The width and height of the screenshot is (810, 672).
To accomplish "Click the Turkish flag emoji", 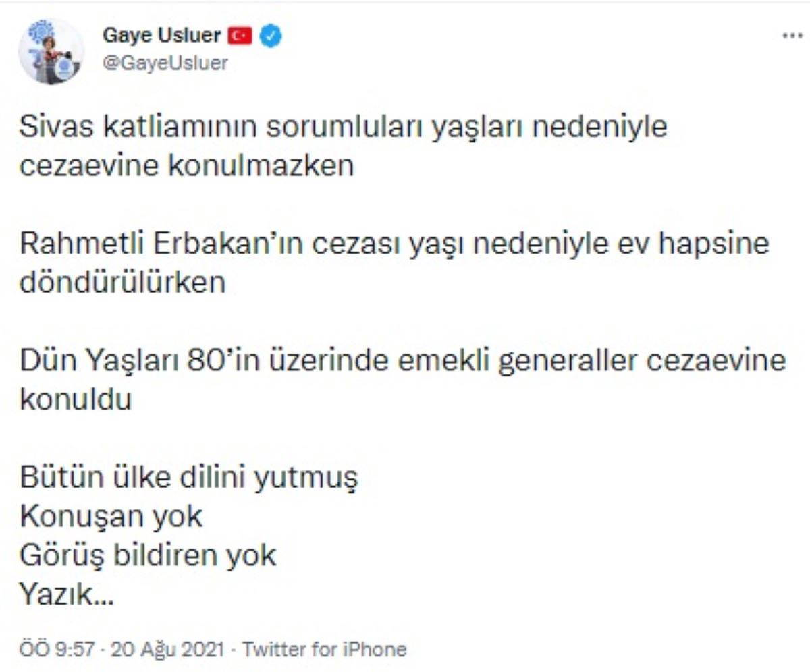I will click(240, 35).
